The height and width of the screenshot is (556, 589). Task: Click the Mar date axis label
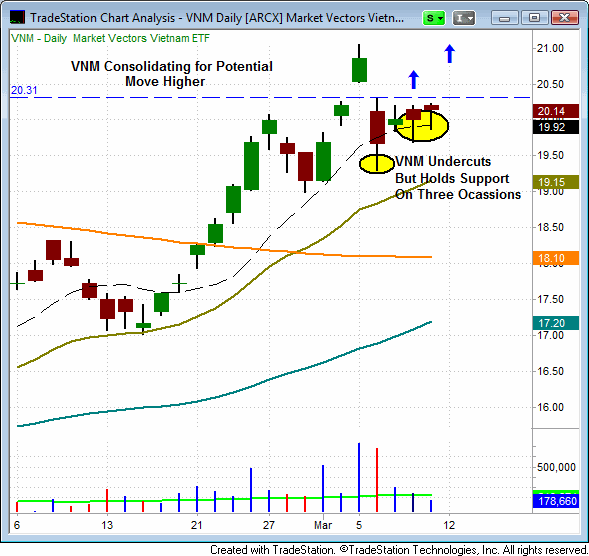pyautogui.click(x=323, y=525)
